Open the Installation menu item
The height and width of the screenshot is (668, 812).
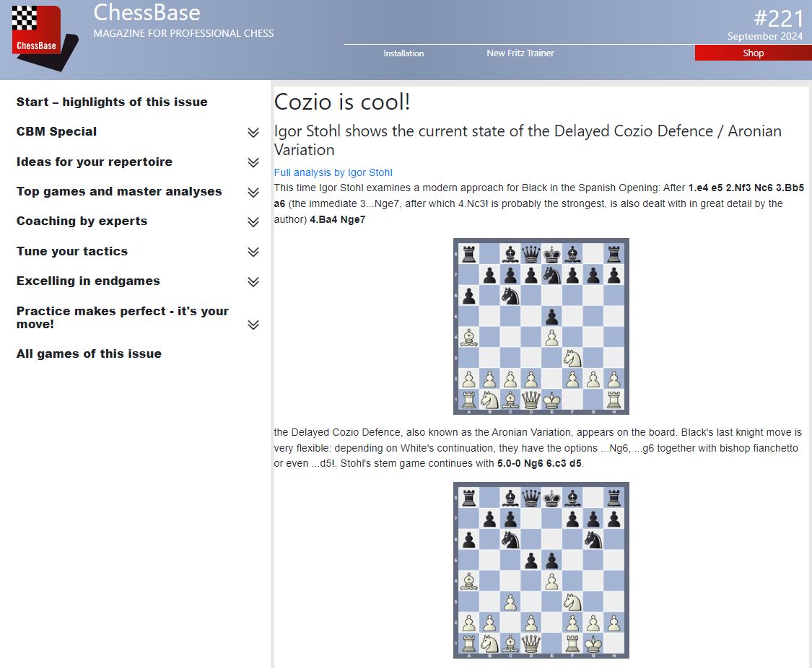[403, 53]
